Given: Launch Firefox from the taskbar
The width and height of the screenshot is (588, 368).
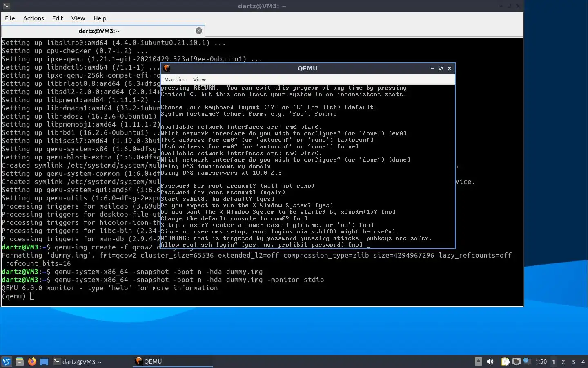Looking at the screenshot, I should (x=32, y=361).
